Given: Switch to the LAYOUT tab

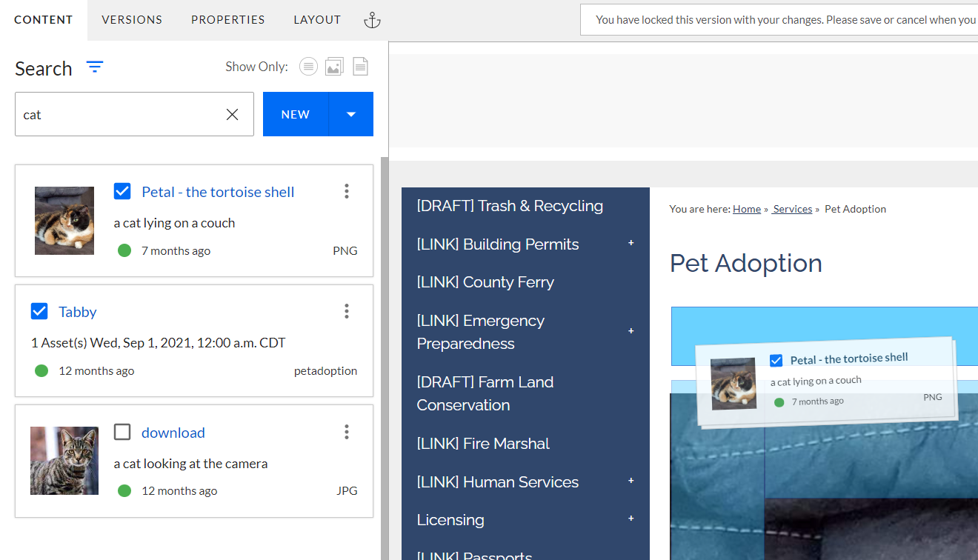Looking at the screenshot, I should coord(317,20).
